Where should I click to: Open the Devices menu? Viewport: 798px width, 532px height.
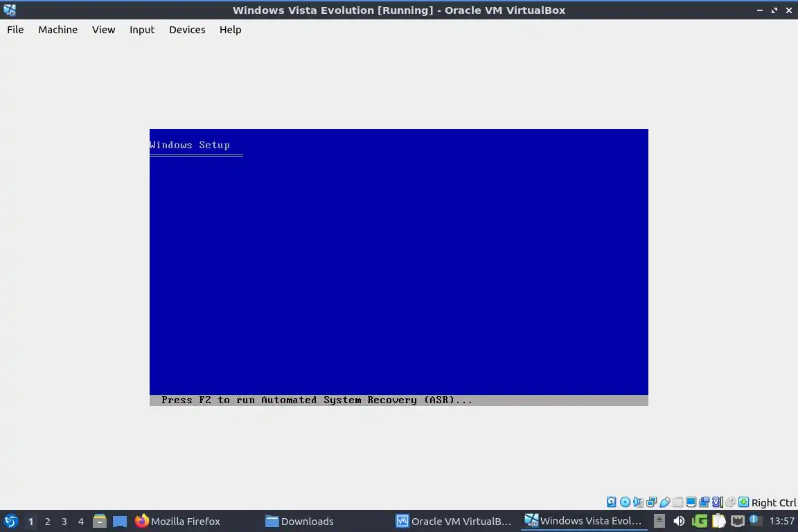click(187, 30)
